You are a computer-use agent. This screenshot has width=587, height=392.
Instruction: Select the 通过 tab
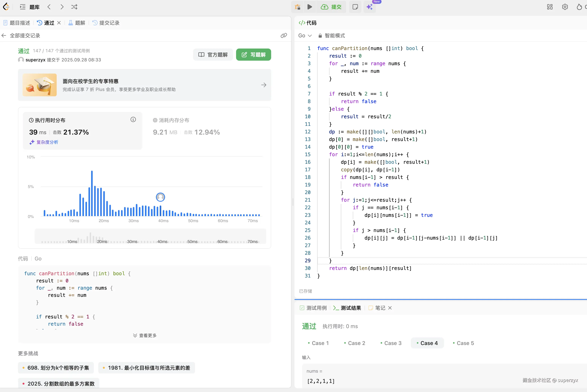[x=46, y=23]
